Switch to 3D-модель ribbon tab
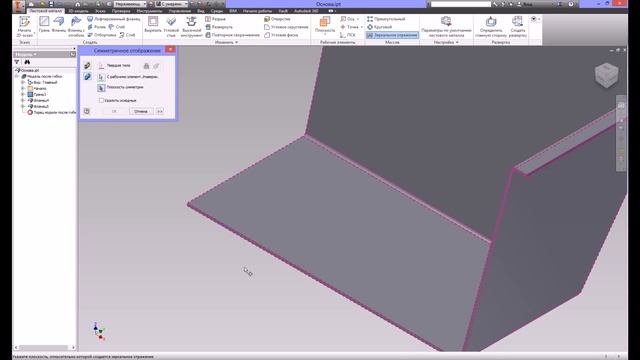Screen dimensions: 640x360 [x=78, y=11]
